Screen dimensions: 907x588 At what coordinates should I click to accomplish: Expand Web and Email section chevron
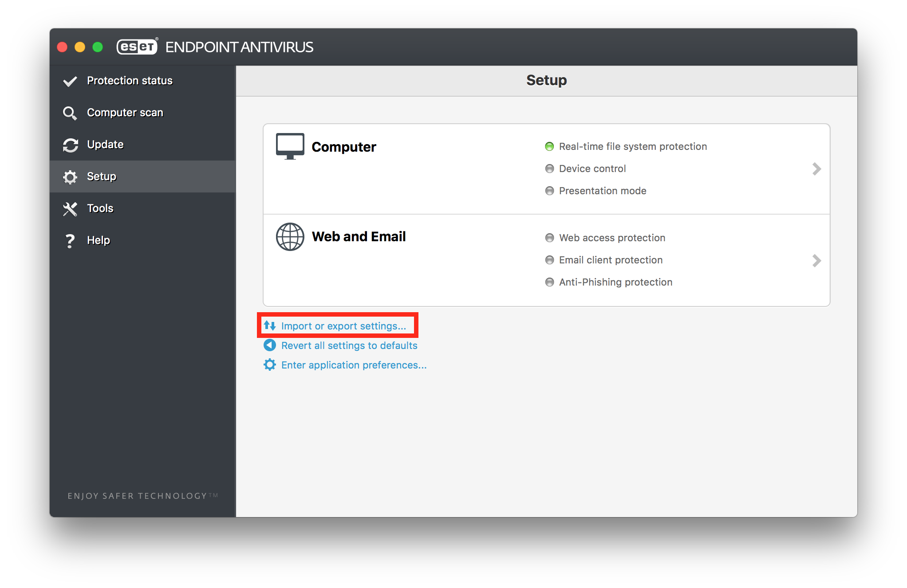[816, 260]
